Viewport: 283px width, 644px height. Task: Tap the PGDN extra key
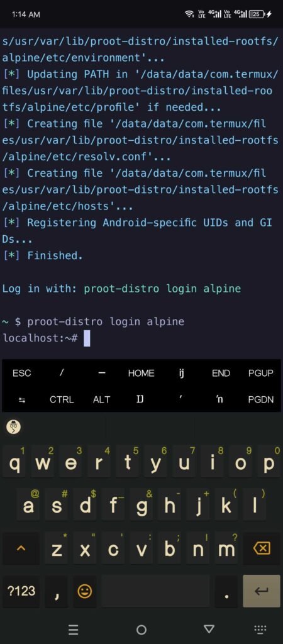[261, 399]
